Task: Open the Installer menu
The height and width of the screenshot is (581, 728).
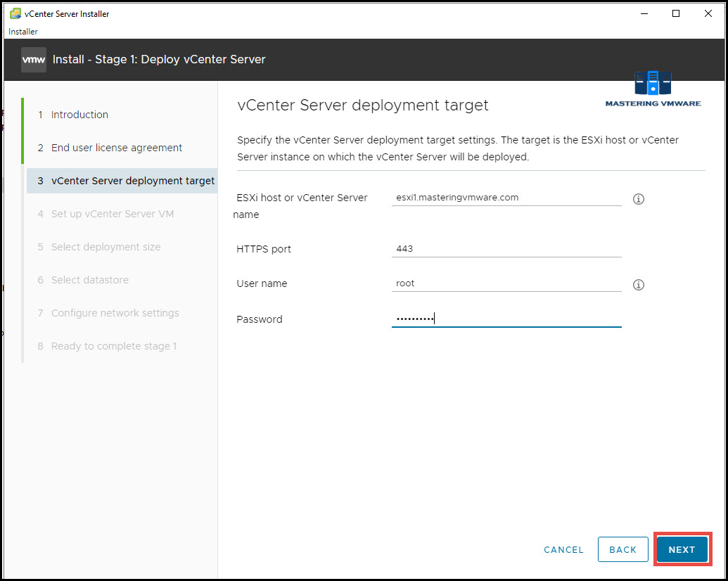Action: click(x=23, y=32)
